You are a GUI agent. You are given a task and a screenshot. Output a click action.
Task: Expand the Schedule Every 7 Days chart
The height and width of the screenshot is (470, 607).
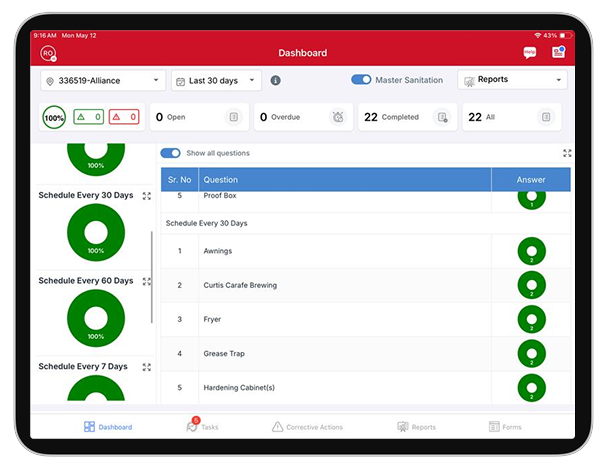coord(147,367)
